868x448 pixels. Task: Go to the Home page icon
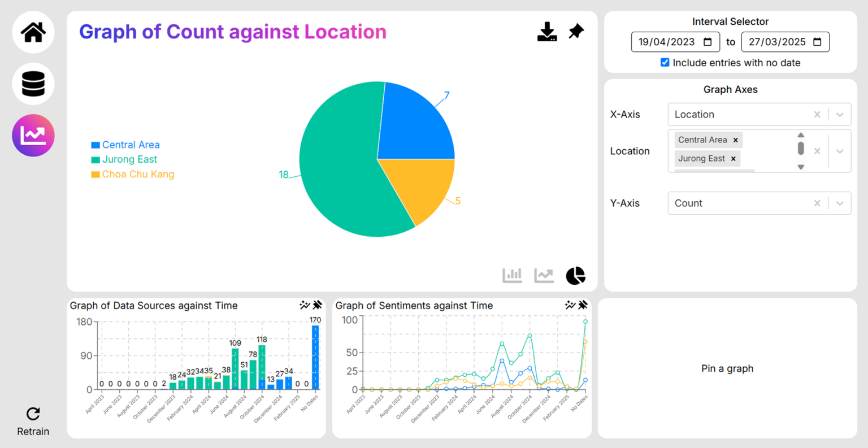[33, 32]
